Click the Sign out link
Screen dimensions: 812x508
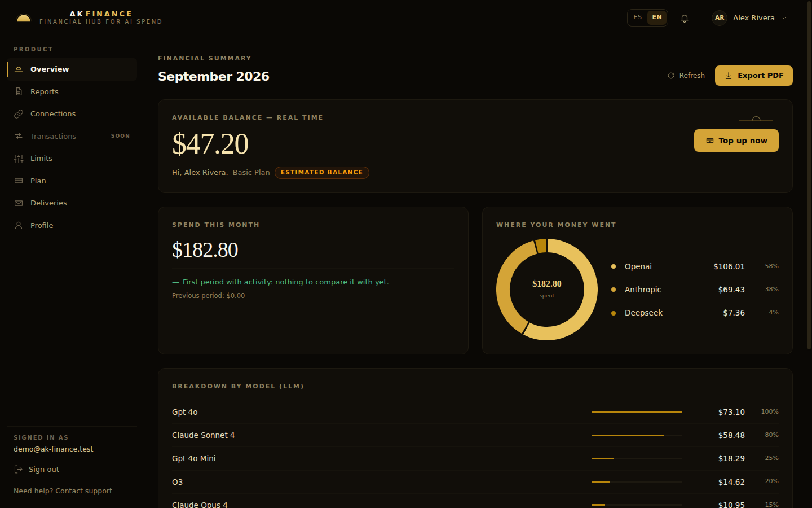point(37,470)
